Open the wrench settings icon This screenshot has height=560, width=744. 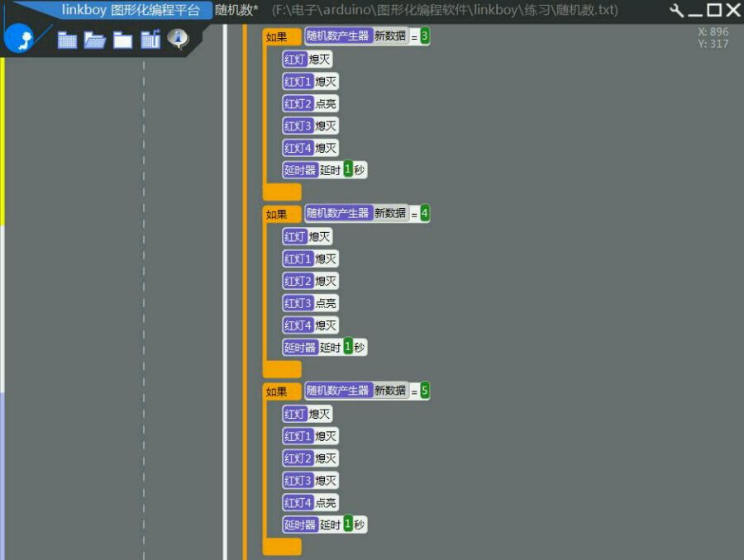click(676, 10)
